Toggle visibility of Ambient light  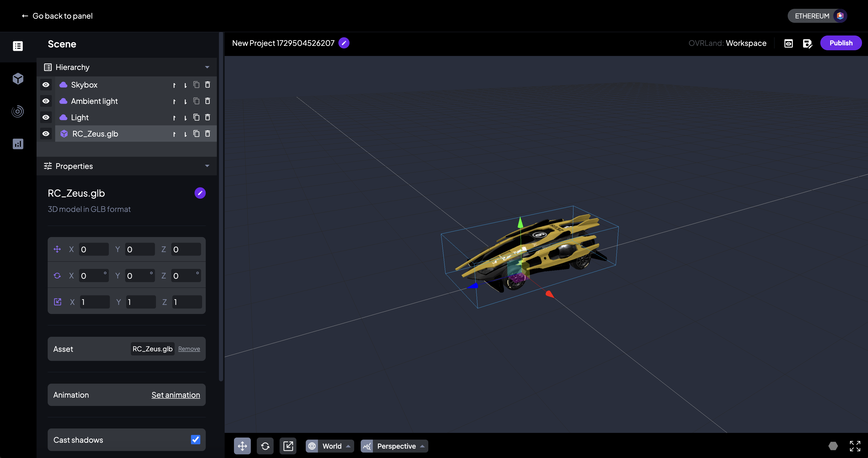[46, 101]
